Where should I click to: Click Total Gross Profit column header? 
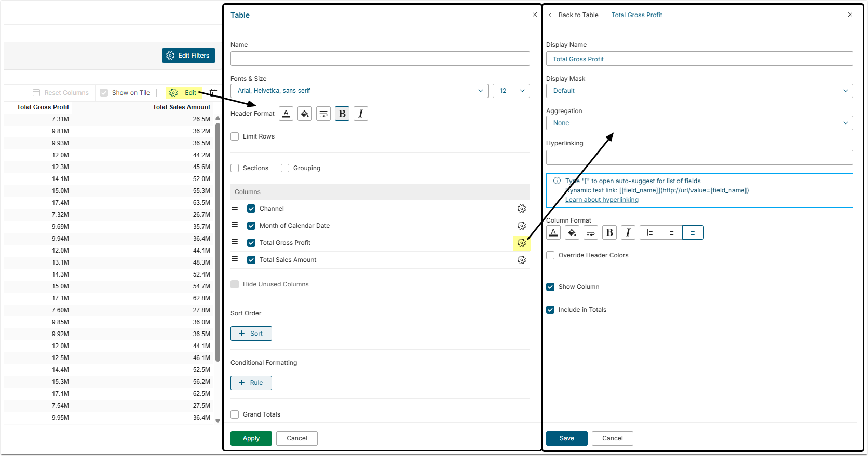pos(43,107)
